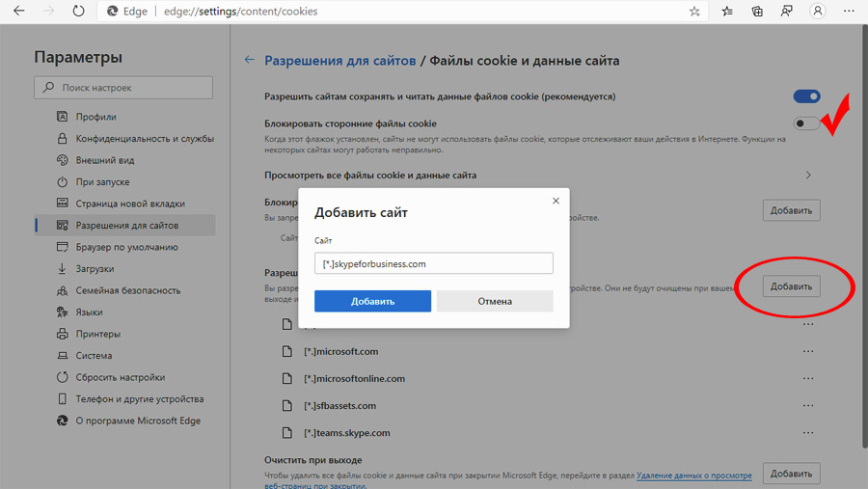The image size is (868, 489).
Task: Confirm with blue Добавить button in dialog
Action: click(x=372, y=301)
